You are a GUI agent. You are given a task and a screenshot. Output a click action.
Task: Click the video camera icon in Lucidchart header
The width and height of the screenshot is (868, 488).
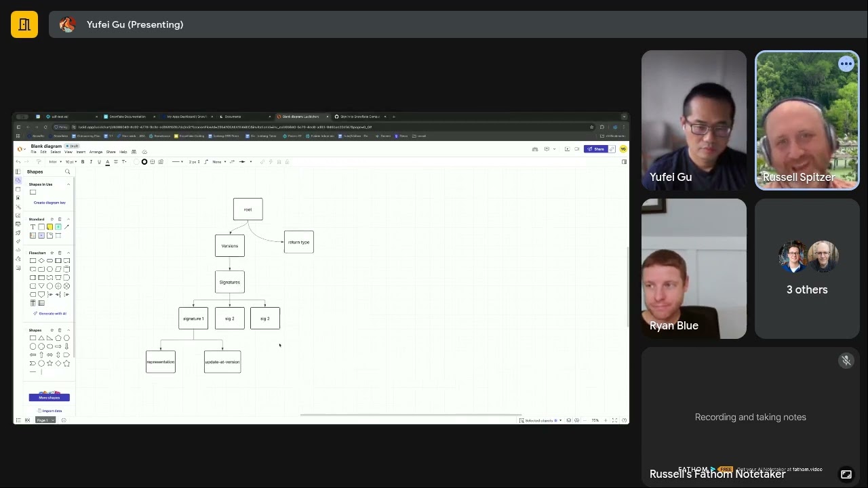pyautogui.click(x=576, y=149)
